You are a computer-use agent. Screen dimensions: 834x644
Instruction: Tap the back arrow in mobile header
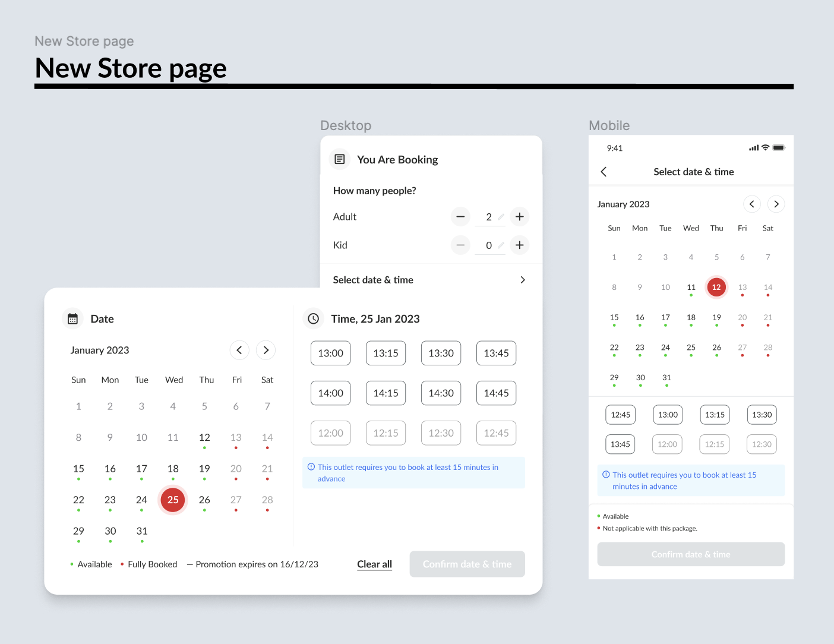604,172
